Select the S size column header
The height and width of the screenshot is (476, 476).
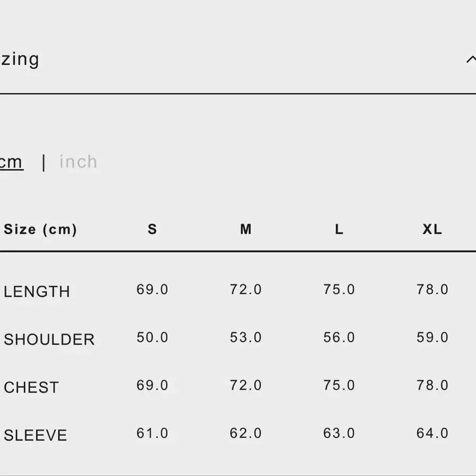click(152, 230)
